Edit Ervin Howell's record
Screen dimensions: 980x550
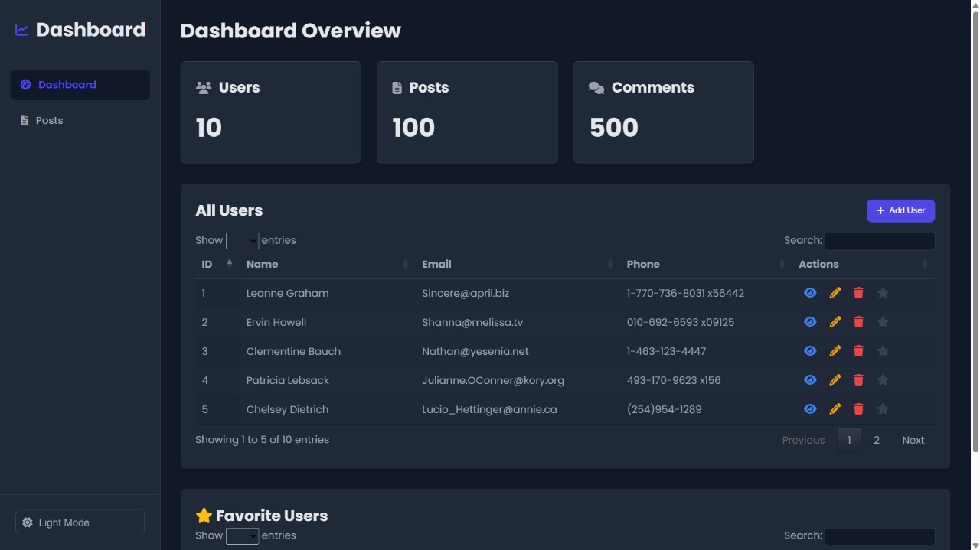[x=835, y=321]
